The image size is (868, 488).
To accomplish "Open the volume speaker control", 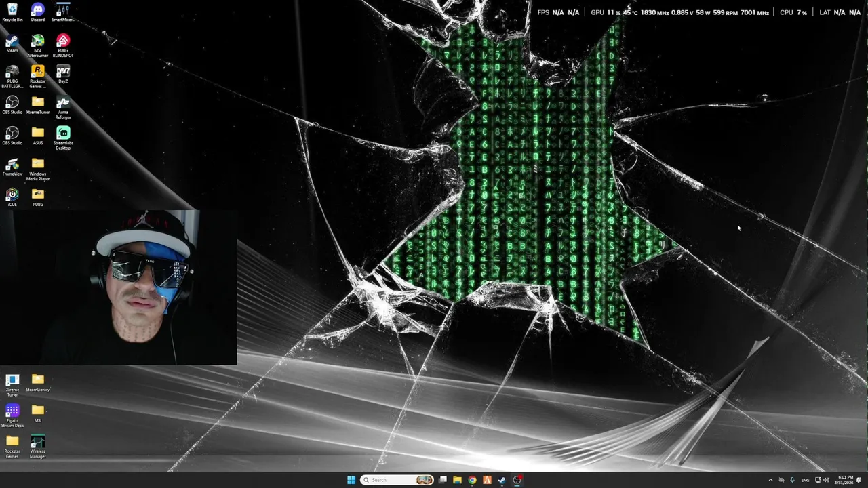I will pyautogui.click(x=826, y=480).
